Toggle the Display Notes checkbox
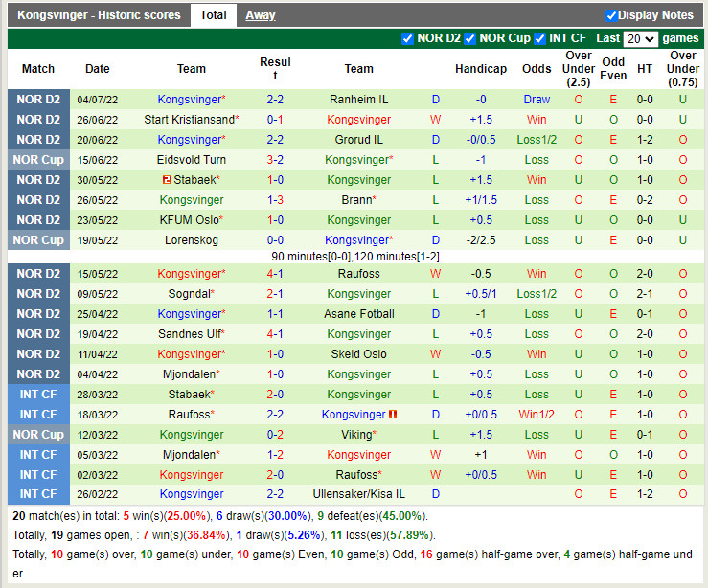The image size is (708, 588). tap(611, 15)
